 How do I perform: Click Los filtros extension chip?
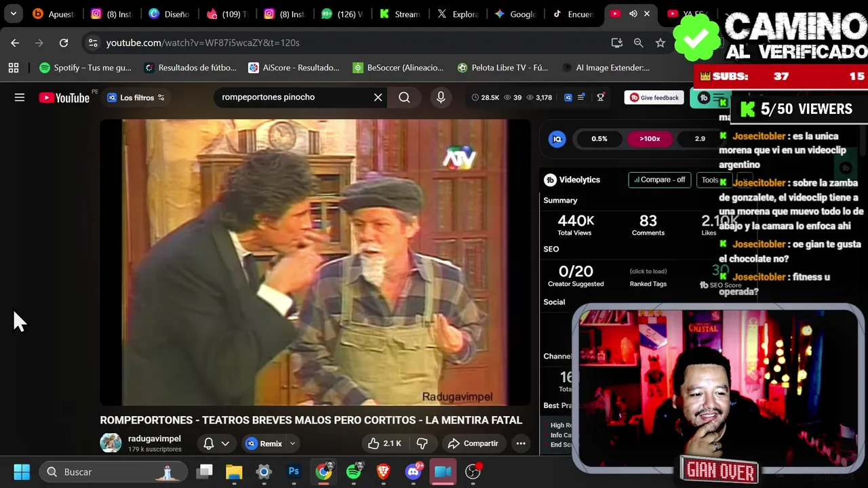(136, 98)
